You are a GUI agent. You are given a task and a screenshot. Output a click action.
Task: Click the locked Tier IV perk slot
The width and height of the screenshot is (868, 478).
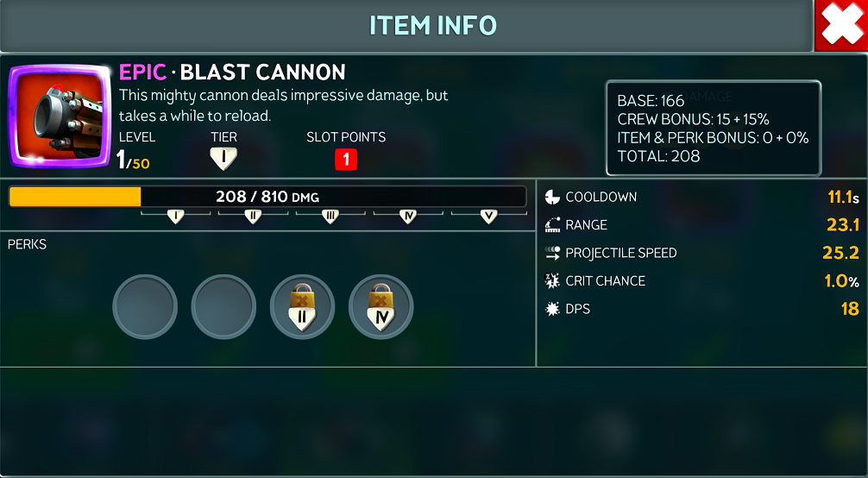click(x=381, y=307)
